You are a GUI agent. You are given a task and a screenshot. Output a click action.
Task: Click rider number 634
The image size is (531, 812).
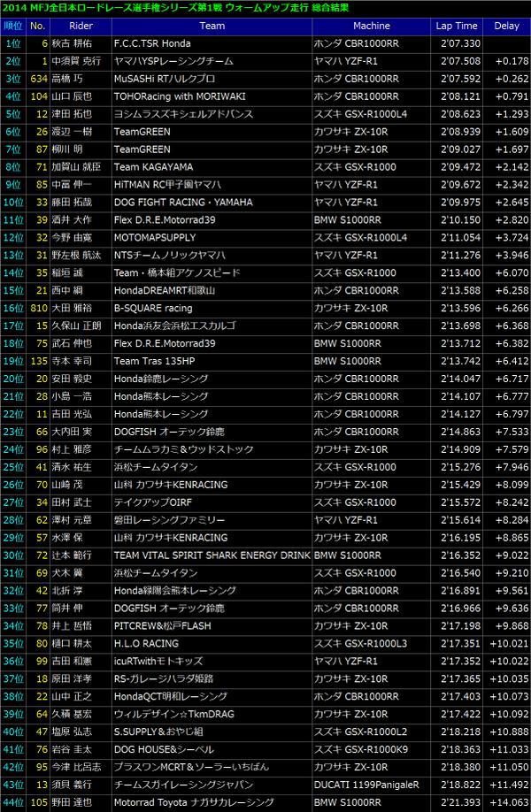37,80
